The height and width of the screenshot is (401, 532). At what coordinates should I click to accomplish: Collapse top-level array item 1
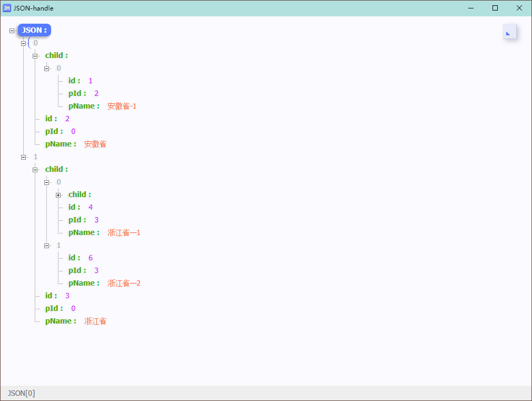click(23, 157)
